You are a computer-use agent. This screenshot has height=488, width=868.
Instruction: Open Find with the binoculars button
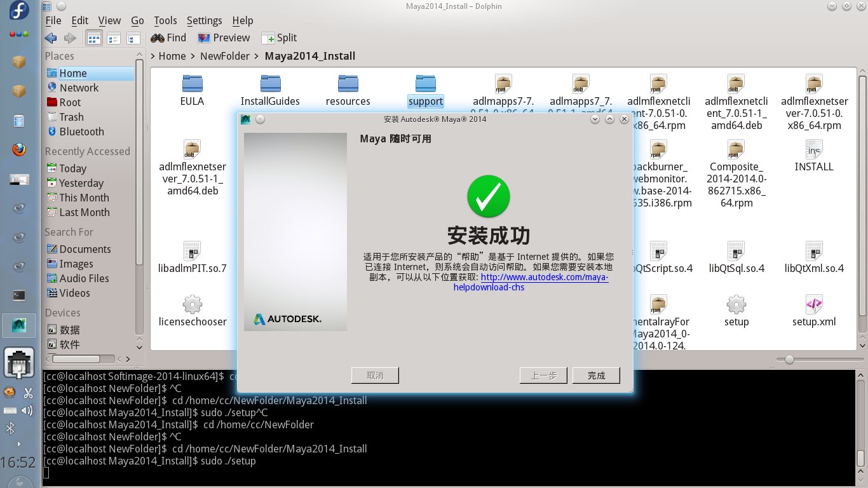(168, 38)
